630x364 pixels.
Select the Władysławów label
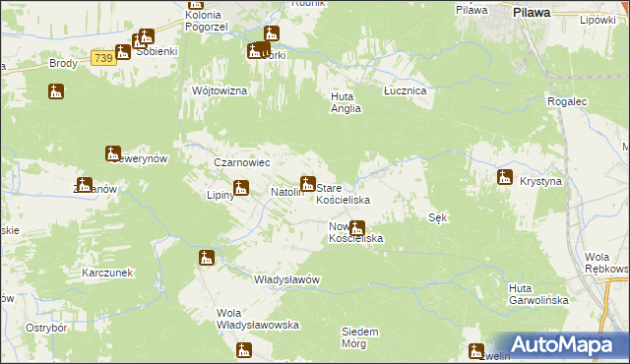(286, 279)
